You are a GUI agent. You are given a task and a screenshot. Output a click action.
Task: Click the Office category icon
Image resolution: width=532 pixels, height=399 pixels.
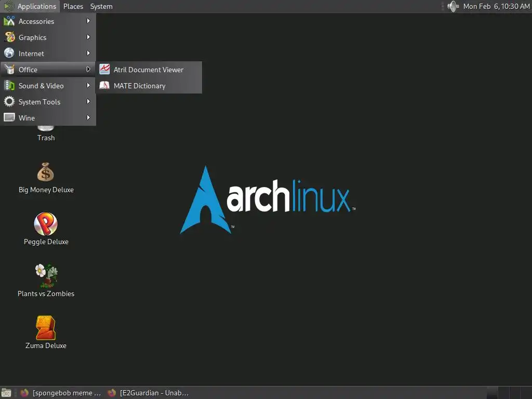pyautogui.click(x=9, y=69)
